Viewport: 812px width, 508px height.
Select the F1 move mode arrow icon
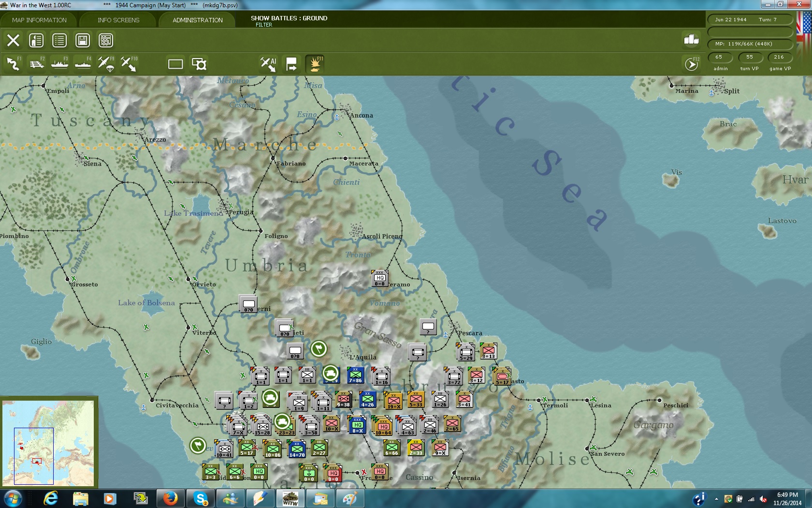[14, 64]
